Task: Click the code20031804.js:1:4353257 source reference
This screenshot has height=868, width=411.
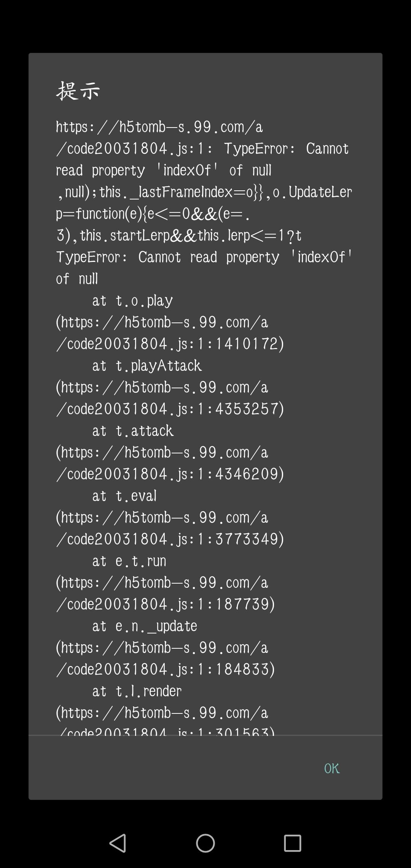Action: tap(170, 409)
